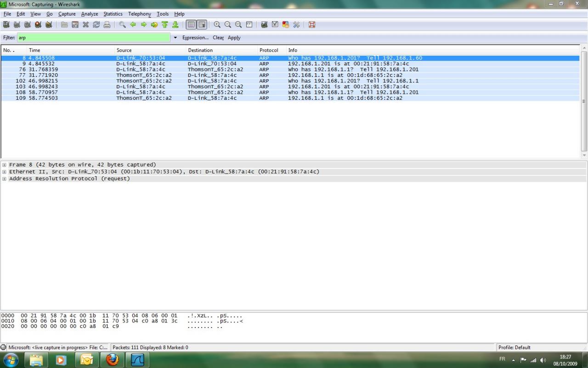The width and height of the screenshot is (588, 368).
Task: Restart the running live capture
Action: 49,24
